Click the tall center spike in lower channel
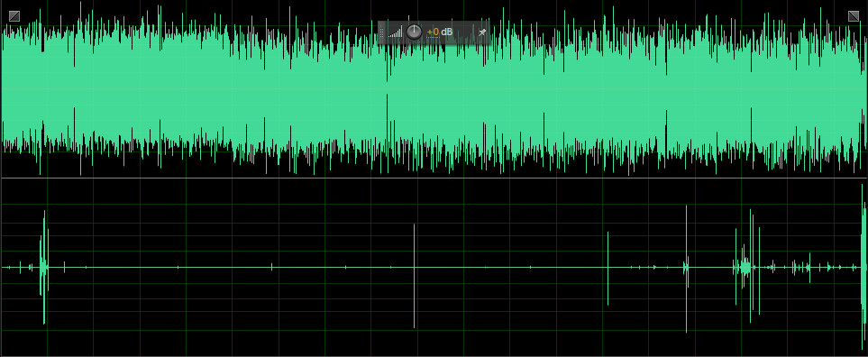868x357 pixels. click(x=414, y=276)
